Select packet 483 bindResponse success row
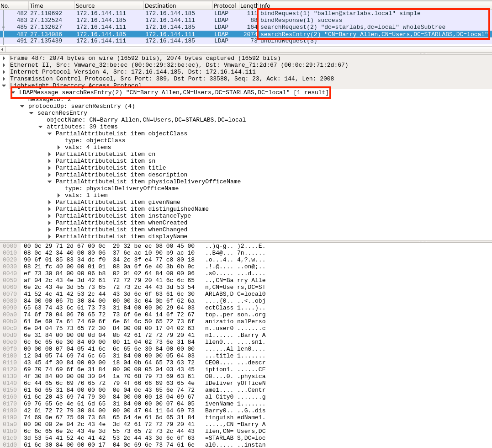Viewport: 492px width, 448px height. [x=137, y=21]
